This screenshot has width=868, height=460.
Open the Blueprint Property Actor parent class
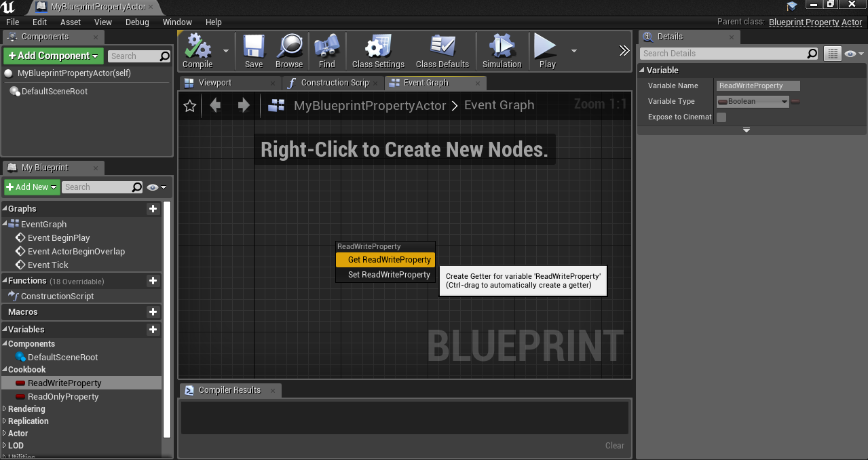point(815,22)
